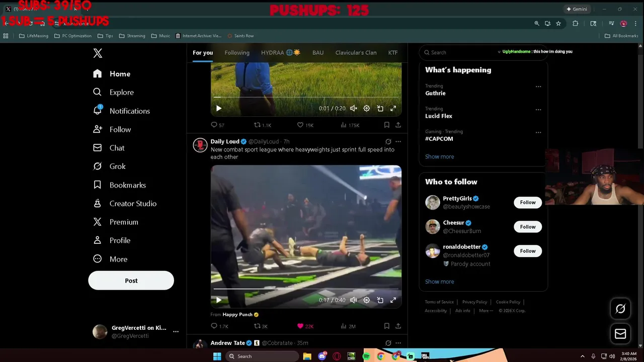Play the Daily Loud combat video
This screenshot has height=362, width=644.
[219, 300]
